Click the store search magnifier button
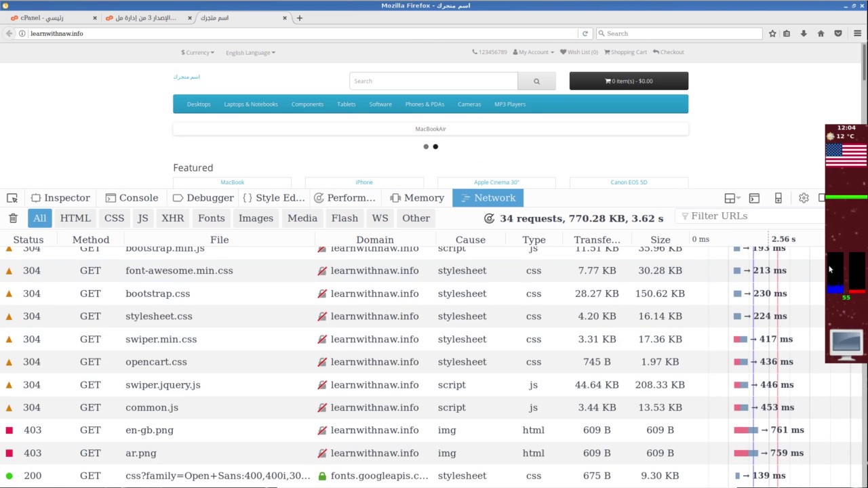868x488 pixels. point(536,81)
